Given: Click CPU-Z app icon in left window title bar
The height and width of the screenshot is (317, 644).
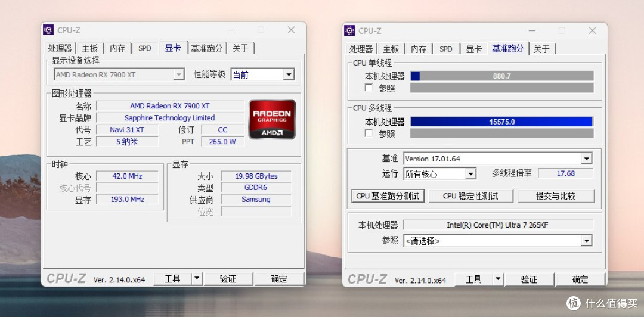Looking at the screenshot, I should point(48,30).
